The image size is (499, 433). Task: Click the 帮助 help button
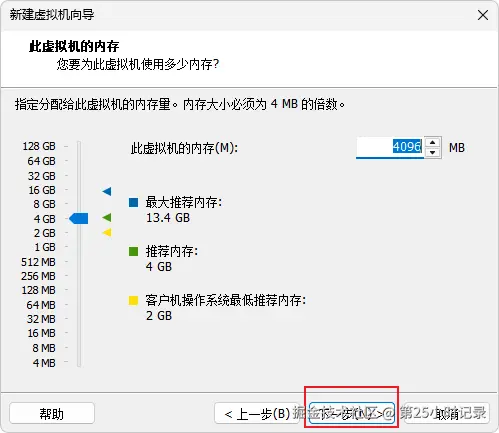click(x=52, y=413)
